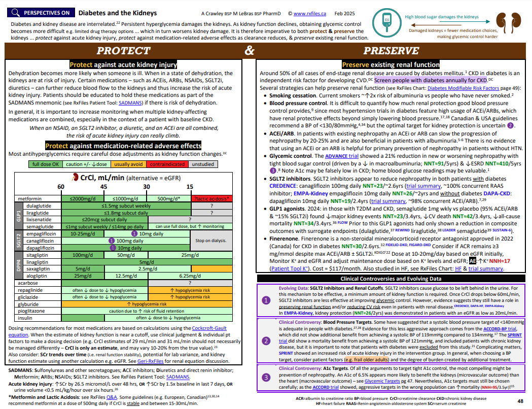Click the vertical 'GLP1' group label
This screenshot has height=409, width=532.
pyautogui.click(x=19, y=216)
